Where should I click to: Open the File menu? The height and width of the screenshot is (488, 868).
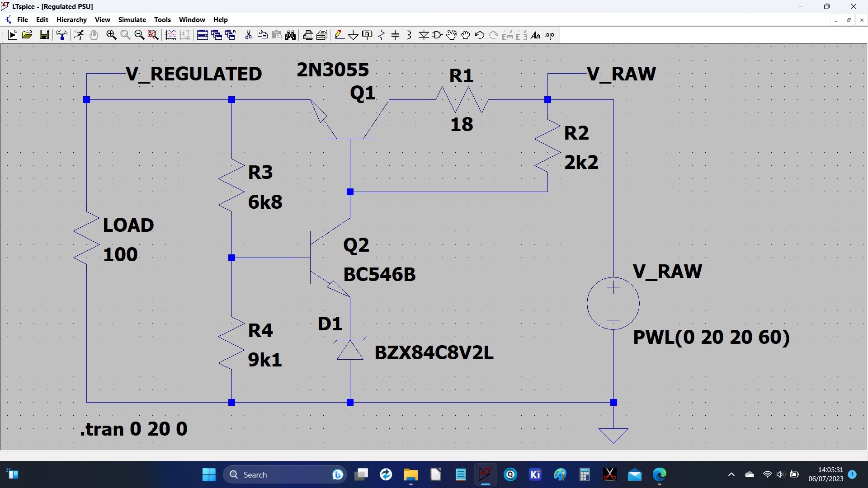[23, 20]
